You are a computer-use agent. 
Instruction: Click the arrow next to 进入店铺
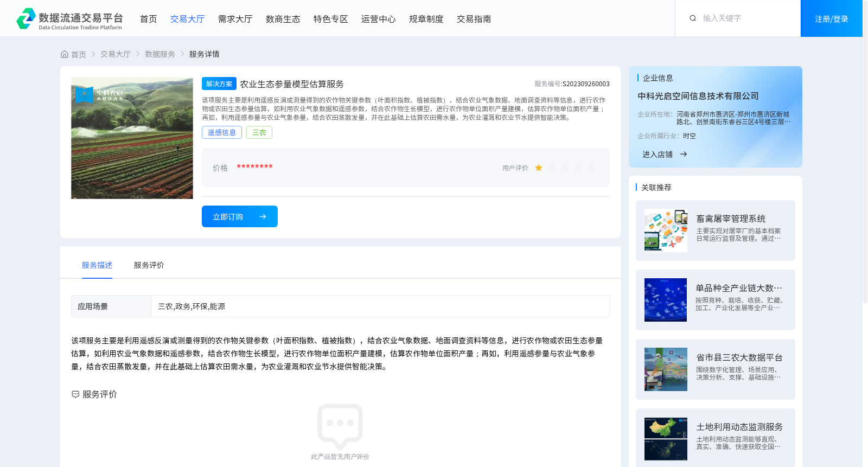click(x=684, y=155)
